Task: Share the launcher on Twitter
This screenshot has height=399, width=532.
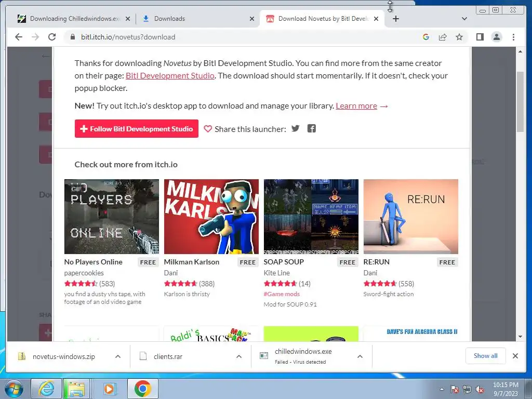Action: 296,128
